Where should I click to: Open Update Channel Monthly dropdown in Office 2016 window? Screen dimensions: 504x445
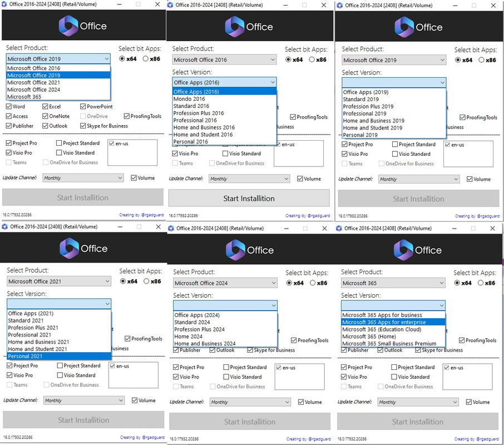click(x=249, y=179)
